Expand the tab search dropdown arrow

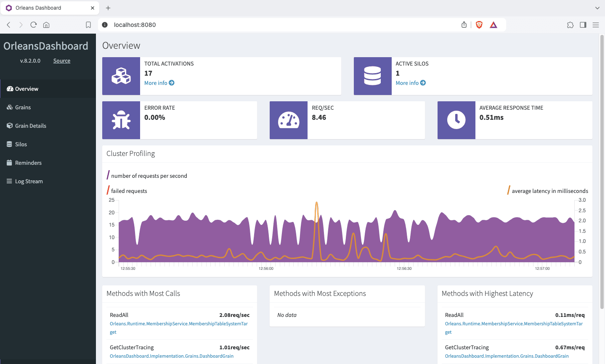[597, 8]
